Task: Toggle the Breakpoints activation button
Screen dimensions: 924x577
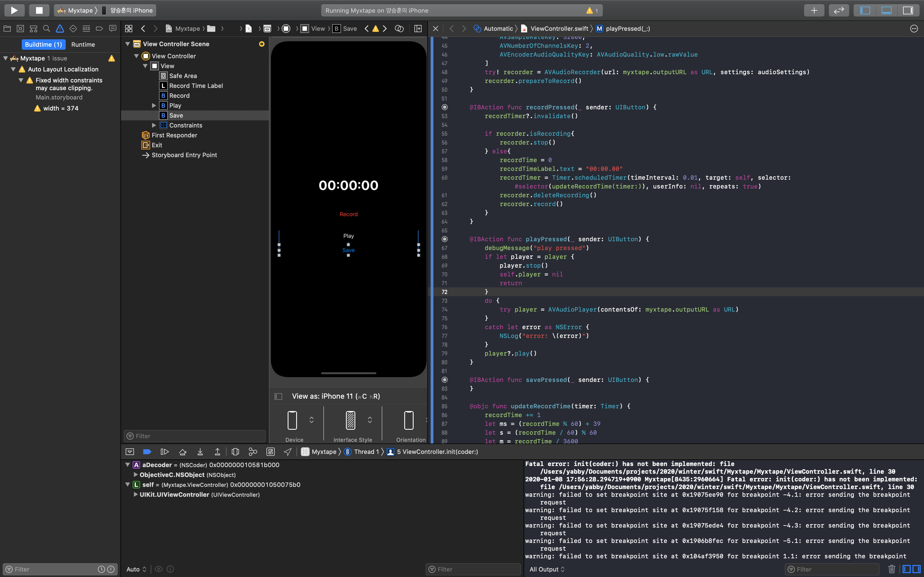Action: click(147, 452)
